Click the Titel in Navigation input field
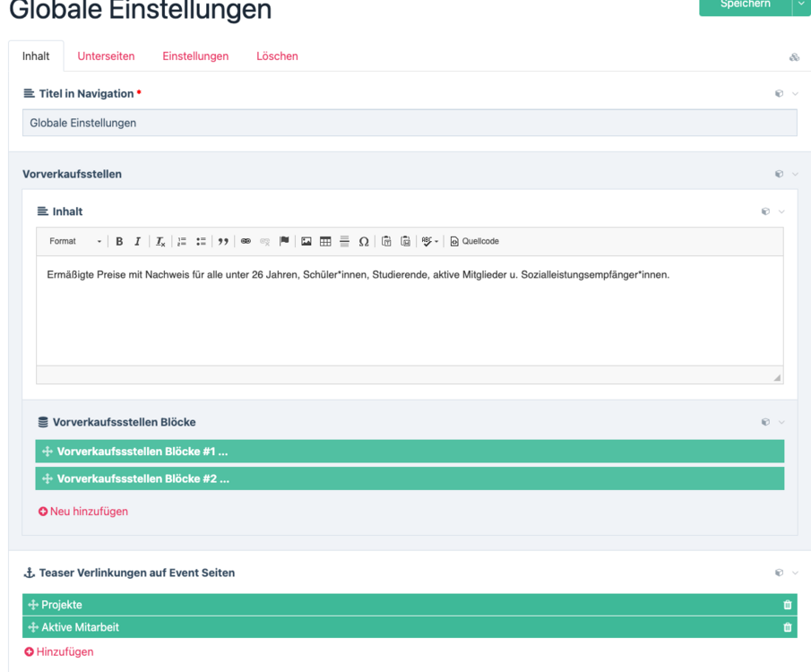Viewport: 811px width, 672px height. point(410,123)
